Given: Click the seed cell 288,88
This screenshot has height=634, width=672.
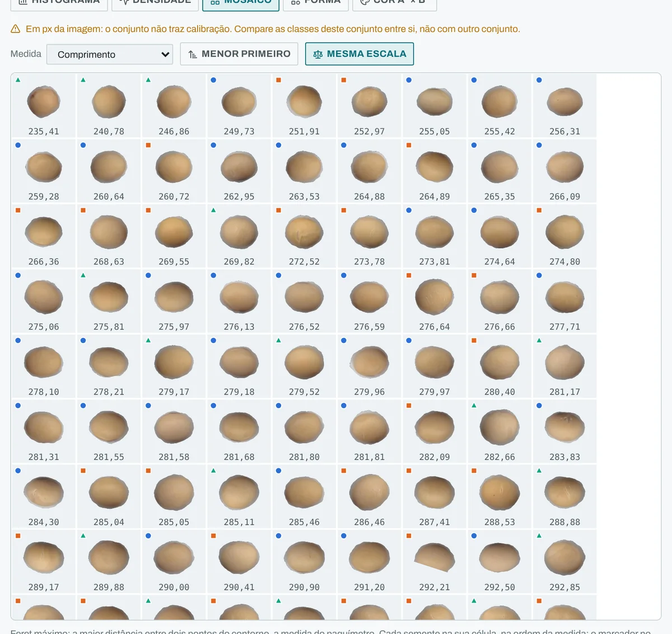Looking at the screenshot, I should point(564,496).
